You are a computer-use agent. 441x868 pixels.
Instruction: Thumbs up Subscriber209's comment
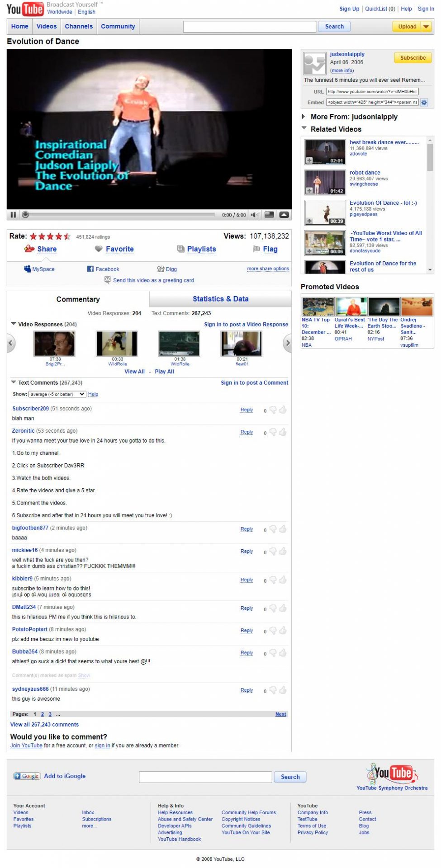[283, 410]
